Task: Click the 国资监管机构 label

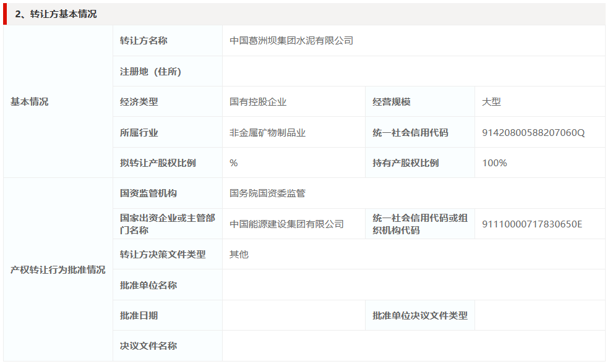Action: pyautogui.click(x=148, y=193)
